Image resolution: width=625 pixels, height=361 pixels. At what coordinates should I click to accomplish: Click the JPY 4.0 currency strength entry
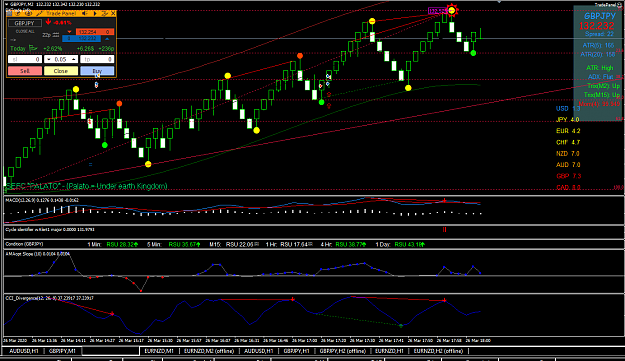point(568,120)
